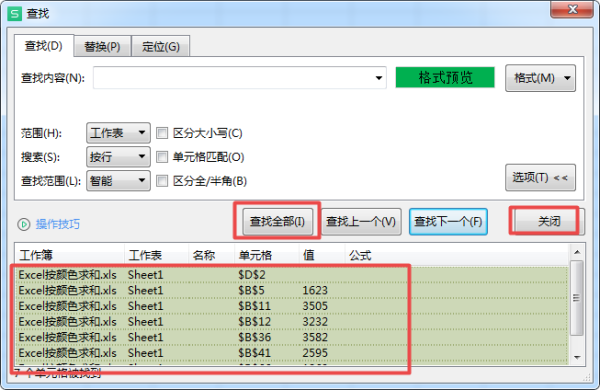Click the WPS green S logo icon
Viewport: 600px width, 390px height.
(15, 14)
